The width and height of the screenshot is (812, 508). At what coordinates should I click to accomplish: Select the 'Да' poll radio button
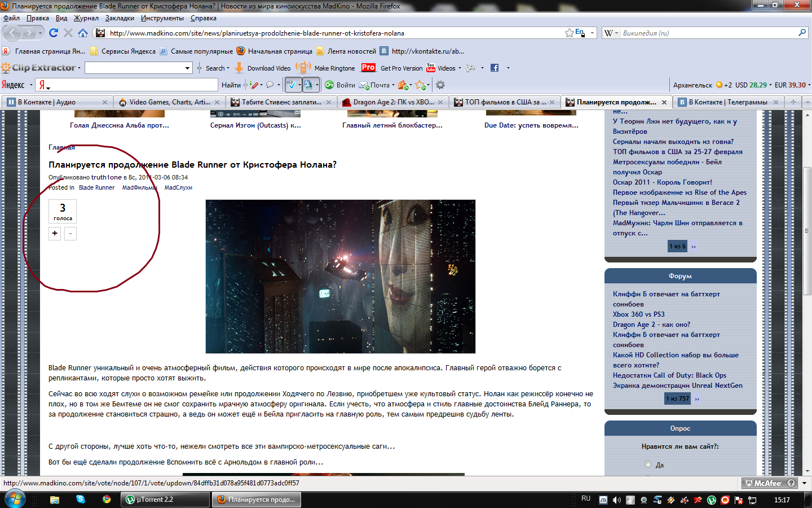click(x=647, y=464)
